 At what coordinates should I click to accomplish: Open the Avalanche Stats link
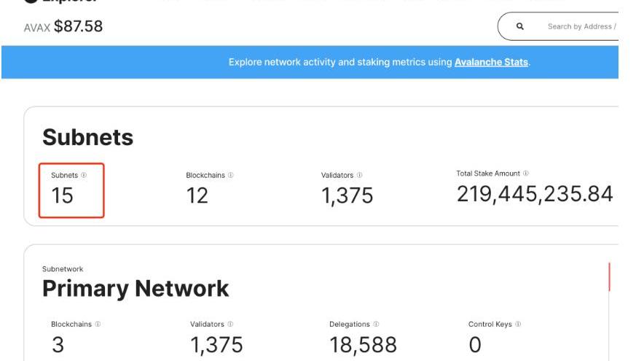click(491, 63)
